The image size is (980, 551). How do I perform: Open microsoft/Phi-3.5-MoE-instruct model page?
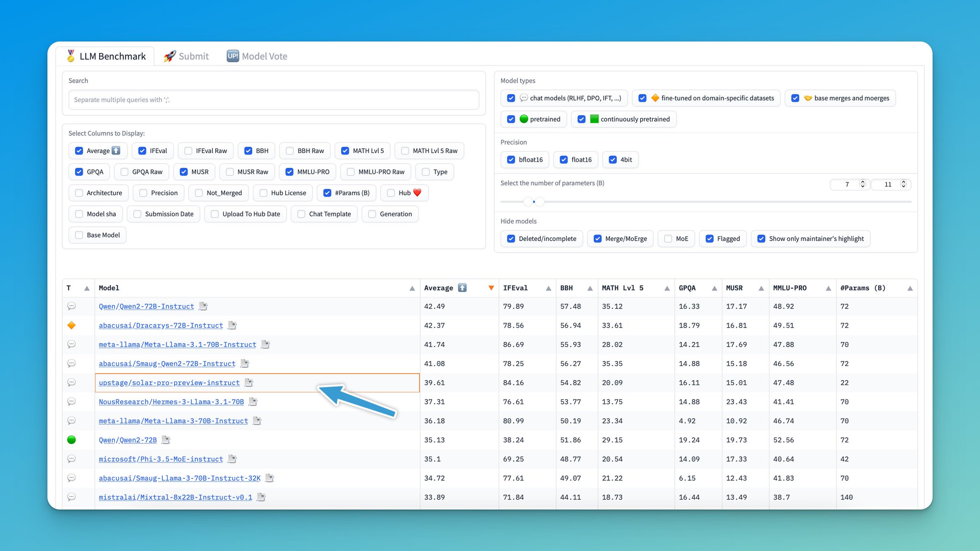click(161, 460)
